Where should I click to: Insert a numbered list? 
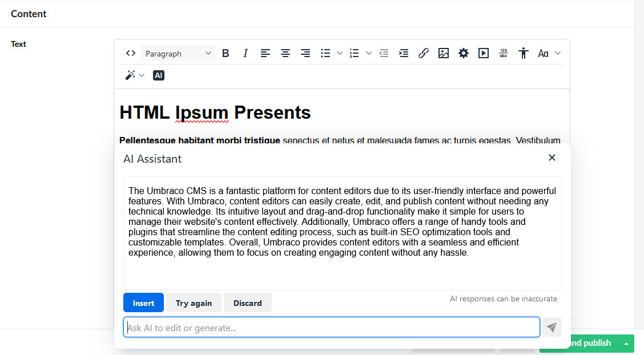[x=354, y=53]
